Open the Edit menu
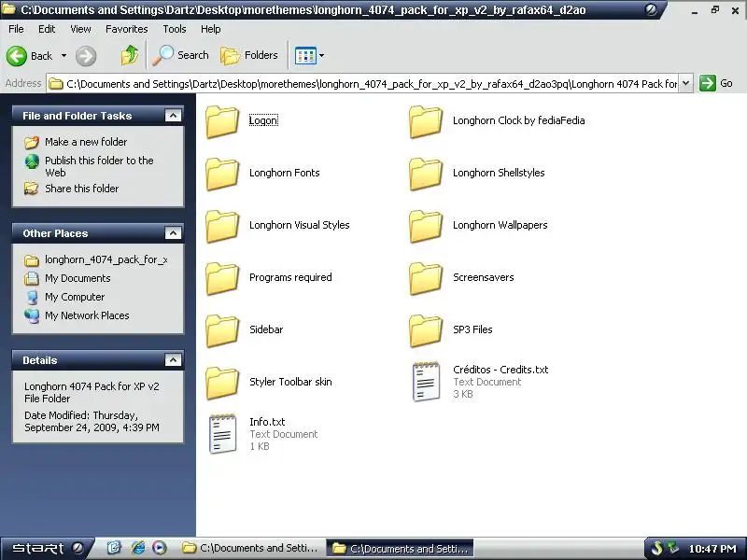The image size is (747, 560). 47,29
